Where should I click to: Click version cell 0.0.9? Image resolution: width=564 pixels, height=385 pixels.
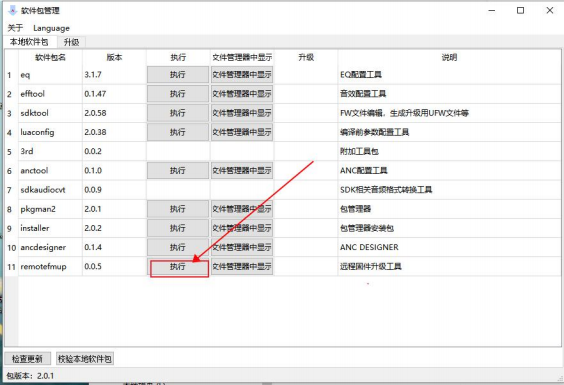114,190
